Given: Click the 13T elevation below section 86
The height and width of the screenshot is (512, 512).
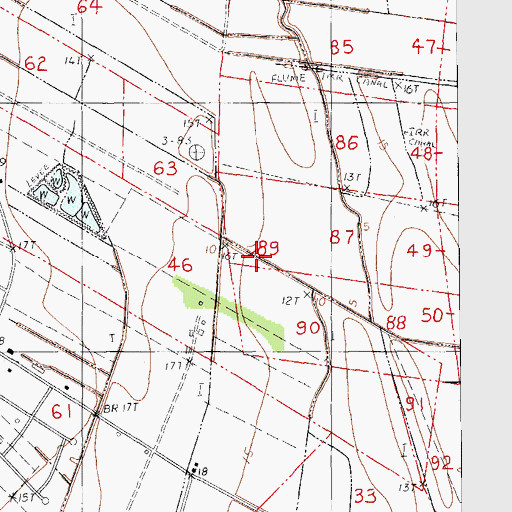Looking at the screenshot, I should pos(352,177).
